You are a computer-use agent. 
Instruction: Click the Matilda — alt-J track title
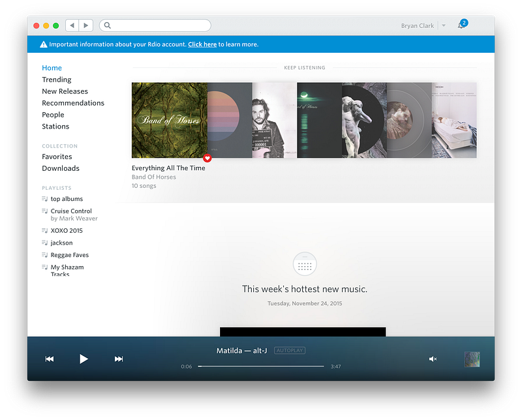coord(241,350)
